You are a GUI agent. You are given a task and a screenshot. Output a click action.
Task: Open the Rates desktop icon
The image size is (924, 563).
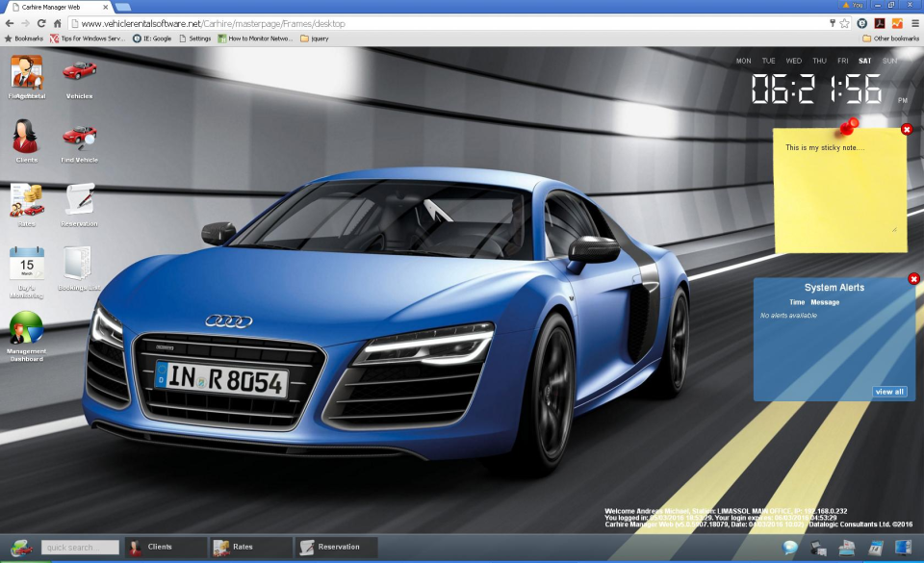27,205
